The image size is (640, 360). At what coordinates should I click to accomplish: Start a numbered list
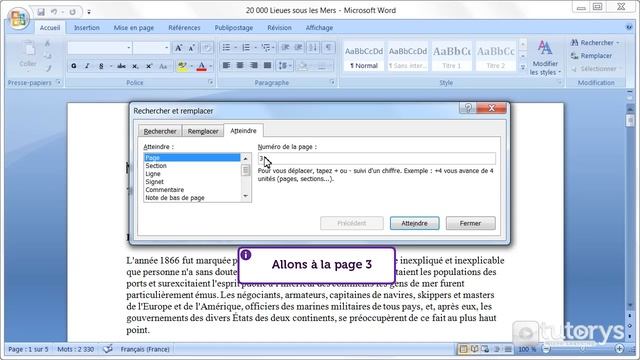246,48
